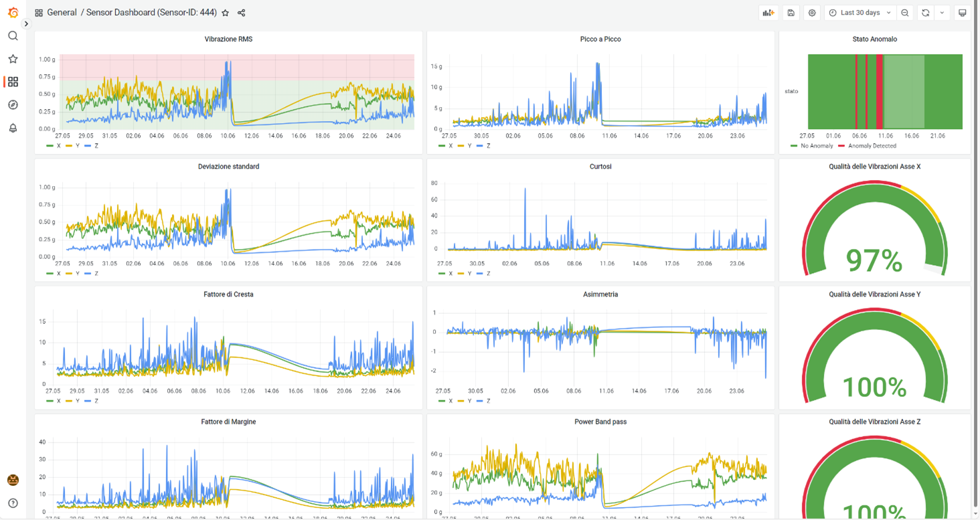
Task: Open the user profile avatar
Action: 13,480
